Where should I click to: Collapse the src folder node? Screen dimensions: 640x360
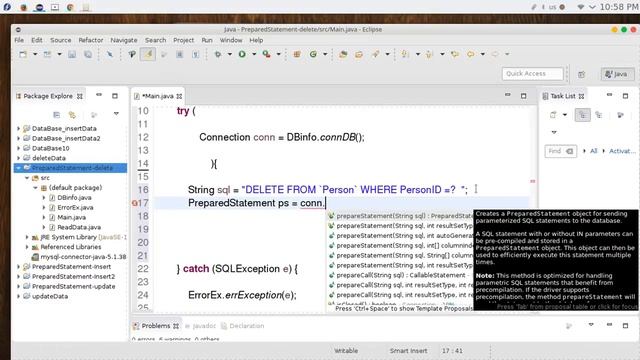(27, 178)
